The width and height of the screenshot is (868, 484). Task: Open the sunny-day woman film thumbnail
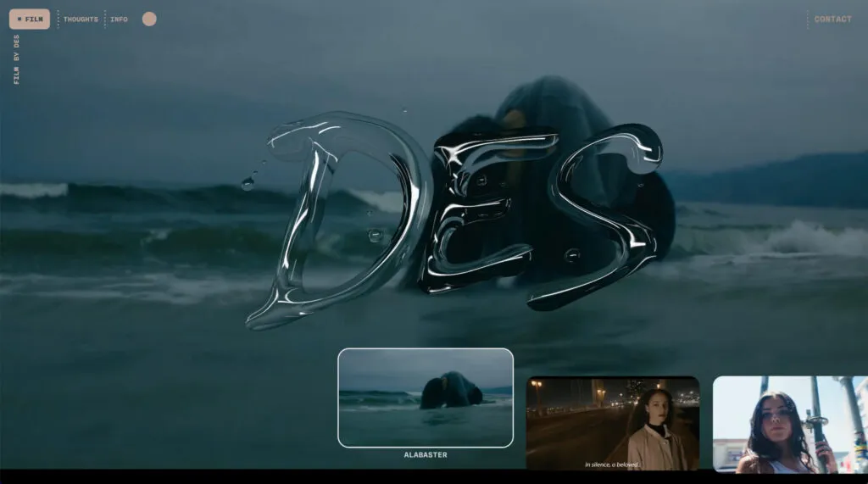(789, 424)
